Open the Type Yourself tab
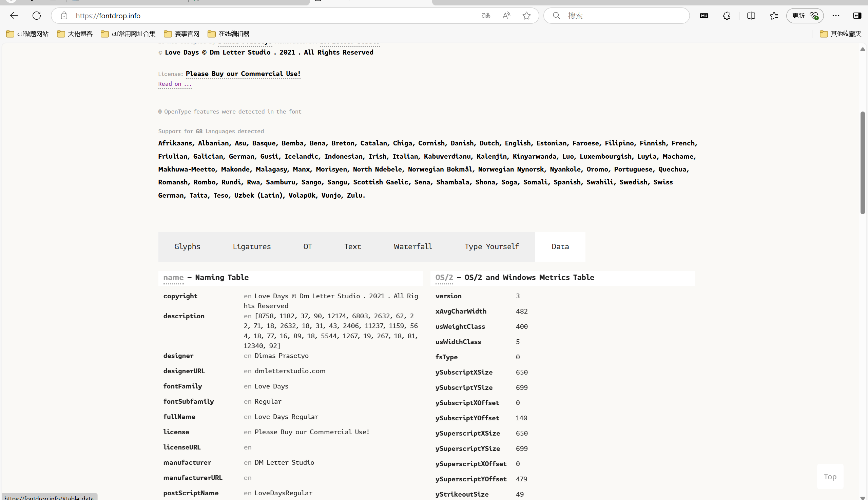Screen dimensions: 868x500 coord(492,246)
